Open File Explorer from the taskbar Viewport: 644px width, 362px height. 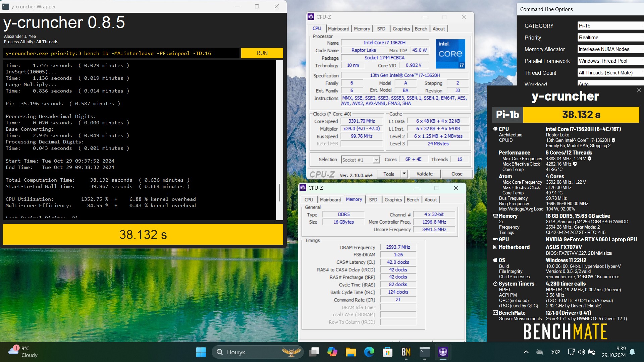[x=351, y=352]
